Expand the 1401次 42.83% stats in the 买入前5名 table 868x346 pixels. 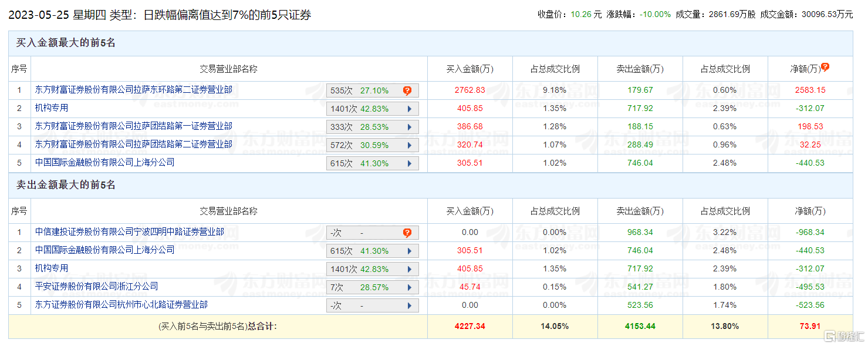(x=409, y=109)
